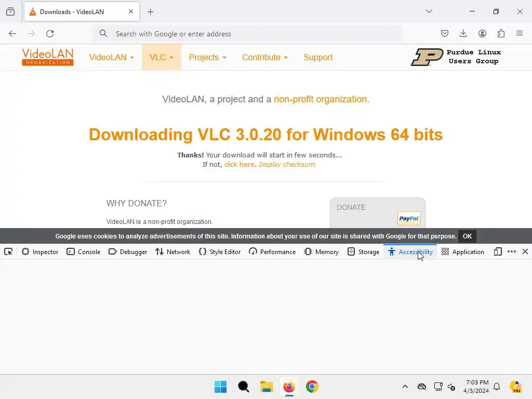This screenshot has width=532, height=399.
Task: Click the 'click here' download link
Action: (239, 165)
